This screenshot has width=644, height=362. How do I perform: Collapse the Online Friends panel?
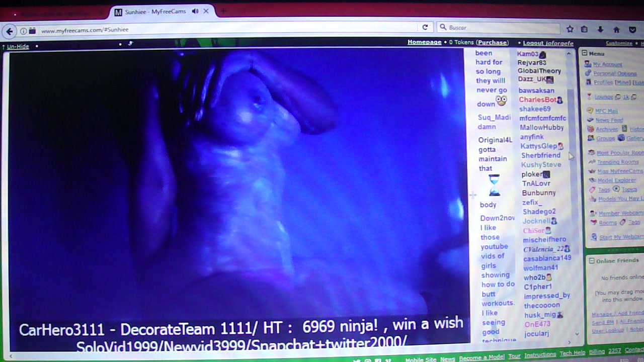[x=592, y=261]
